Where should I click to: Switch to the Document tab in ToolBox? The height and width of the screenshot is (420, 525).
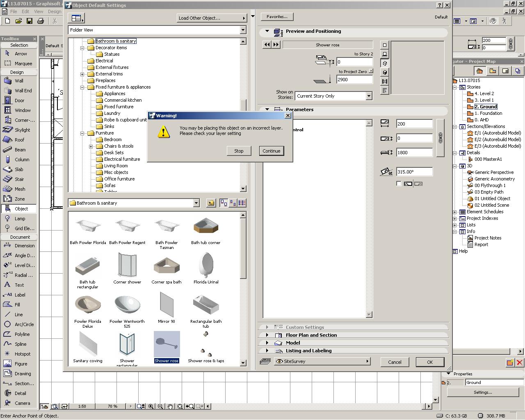(18, 237)
